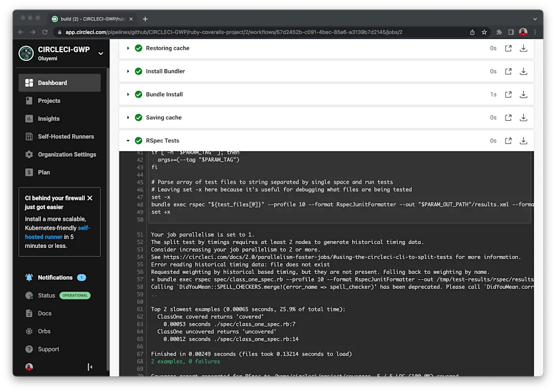Screen dimensions: 556x392
Task: Open Install Bundler step in new tab
Action: click(508, 71)
